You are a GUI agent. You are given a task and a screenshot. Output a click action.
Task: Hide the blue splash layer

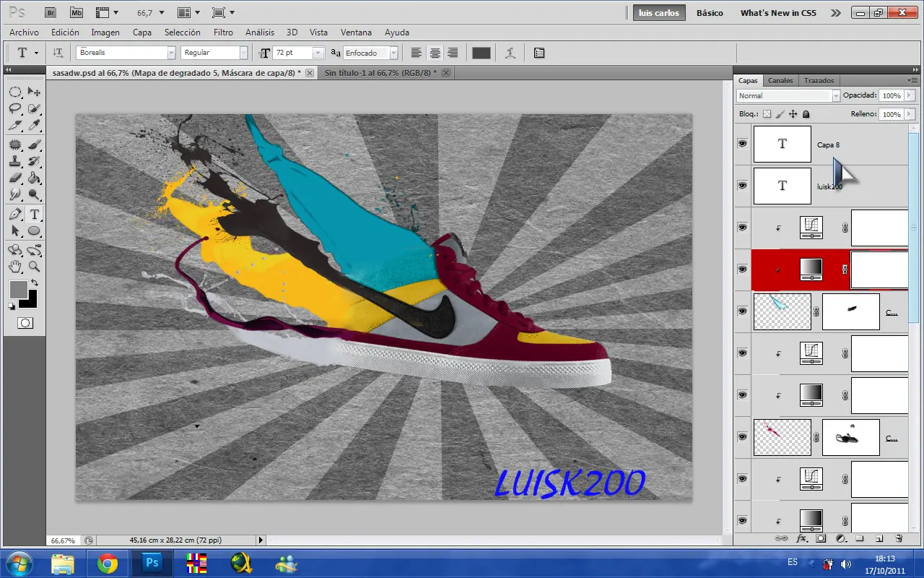pos(742,311)
